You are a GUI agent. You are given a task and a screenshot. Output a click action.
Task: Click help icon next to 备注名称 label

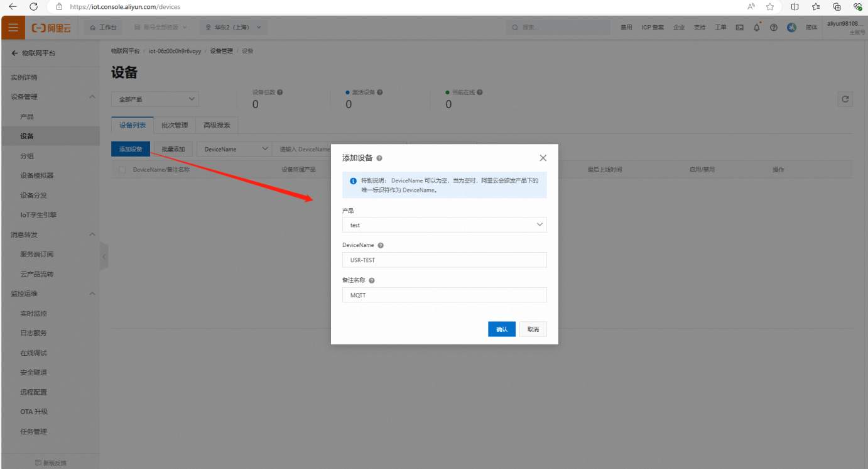point(372,280)
